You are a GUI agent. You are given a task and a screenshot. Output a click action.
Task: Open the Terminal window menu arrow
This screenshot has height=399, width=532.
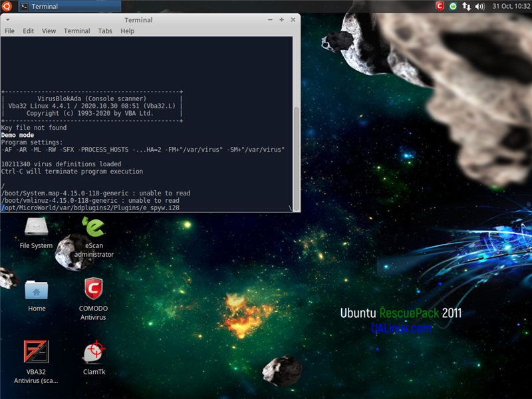point(8,20)
